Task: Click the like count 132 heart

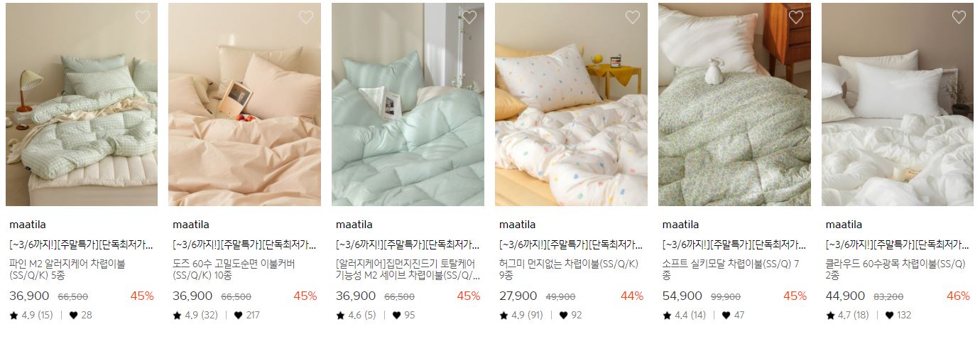Action: [891, 315]
